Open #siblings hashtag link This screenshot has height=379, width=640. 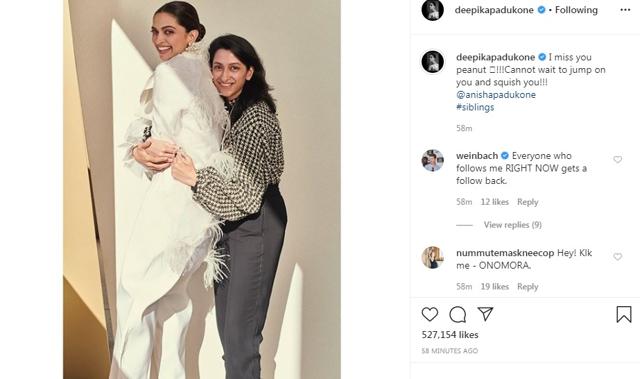(x=475, y=107)
